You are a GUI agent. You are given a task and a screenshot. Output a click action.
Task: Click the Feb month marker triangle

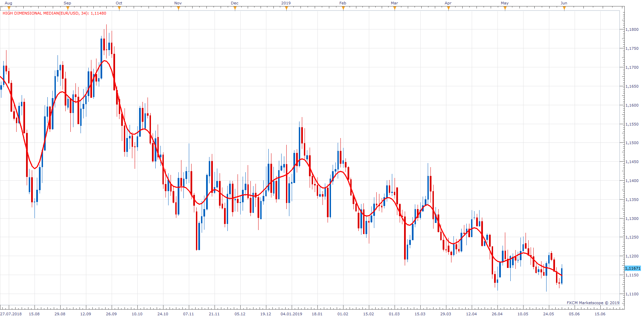(343, 8)
